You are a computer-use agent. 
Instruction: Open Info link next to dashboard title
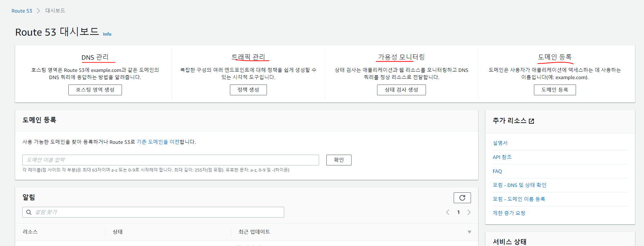[x=107, y=34]
